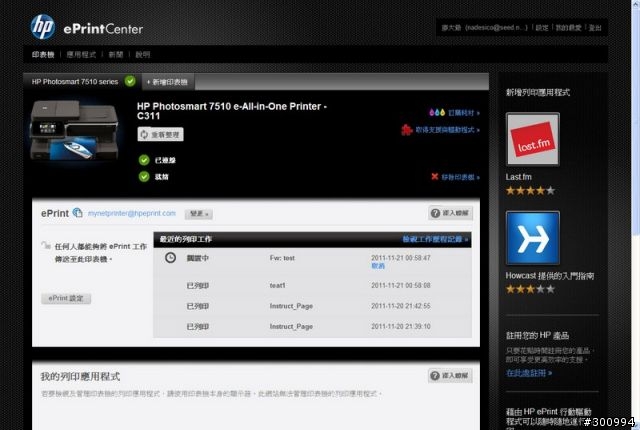Open the 設定 link in the account bar
Viewport: 640px width, 430px height.
point(542,28)
